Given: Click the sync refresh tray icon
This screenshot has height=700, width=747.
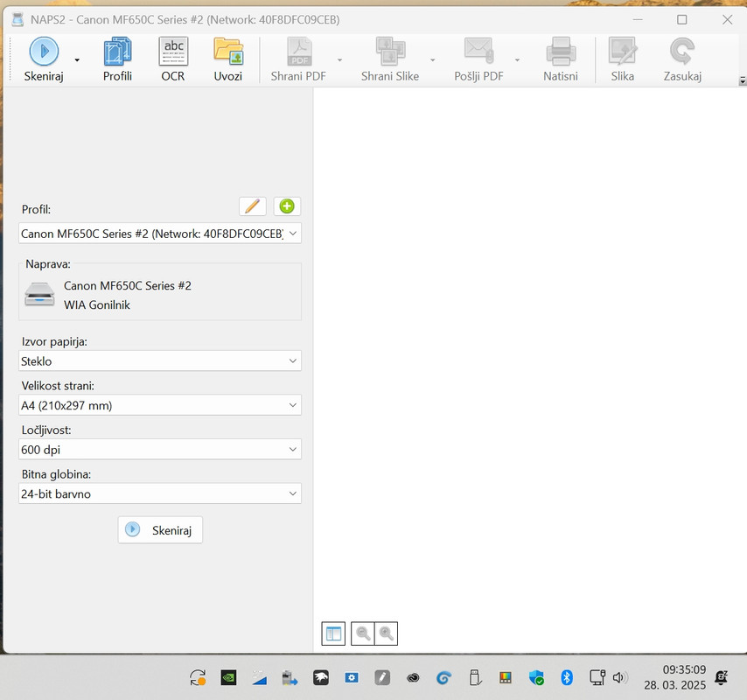Looking at the screenshot, I should pyautogui.click(x=198, y=677).
